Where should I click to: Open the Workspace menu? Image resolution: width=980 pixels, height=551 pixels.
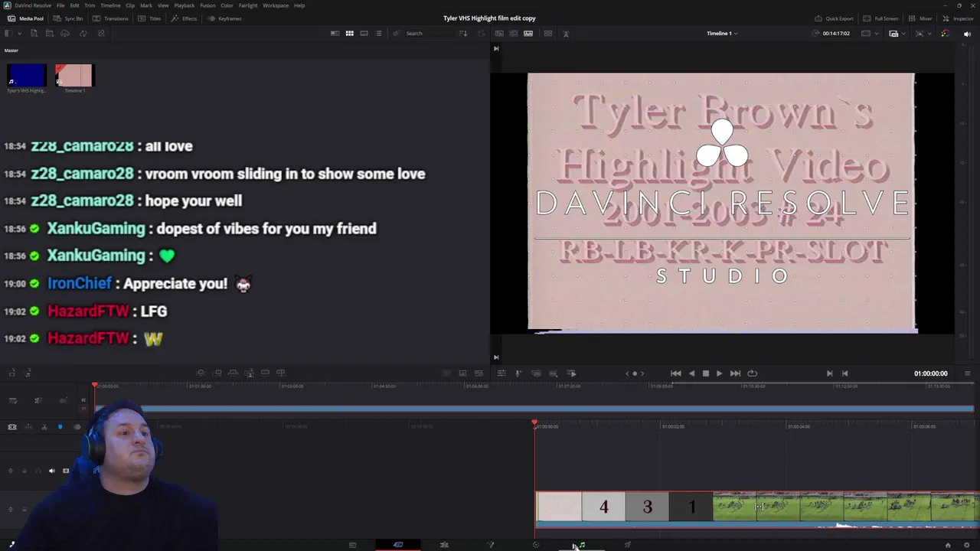point(276,5)
